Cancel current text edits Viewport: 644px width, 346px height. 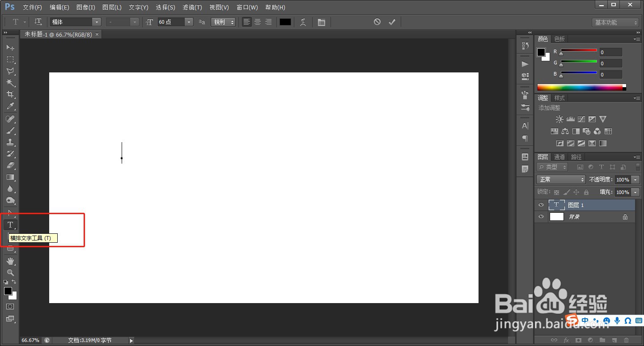[x=377, y=21]
